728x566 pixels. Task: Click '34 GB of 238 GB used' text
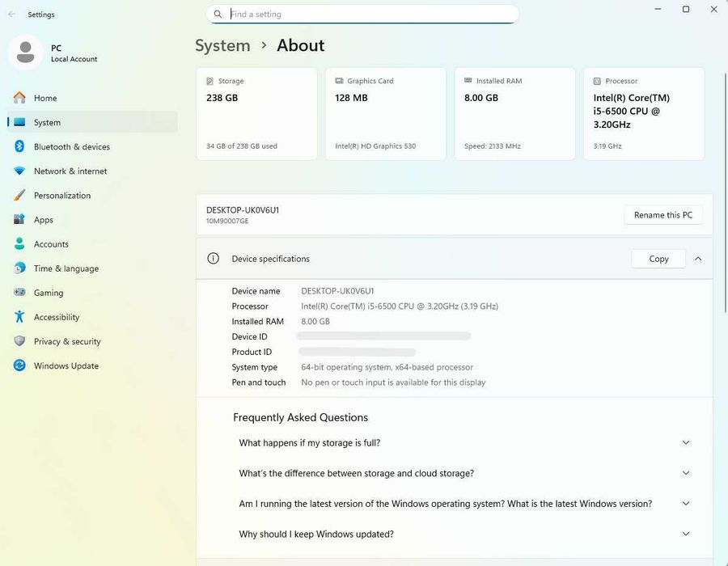click(x=241, y=146)
